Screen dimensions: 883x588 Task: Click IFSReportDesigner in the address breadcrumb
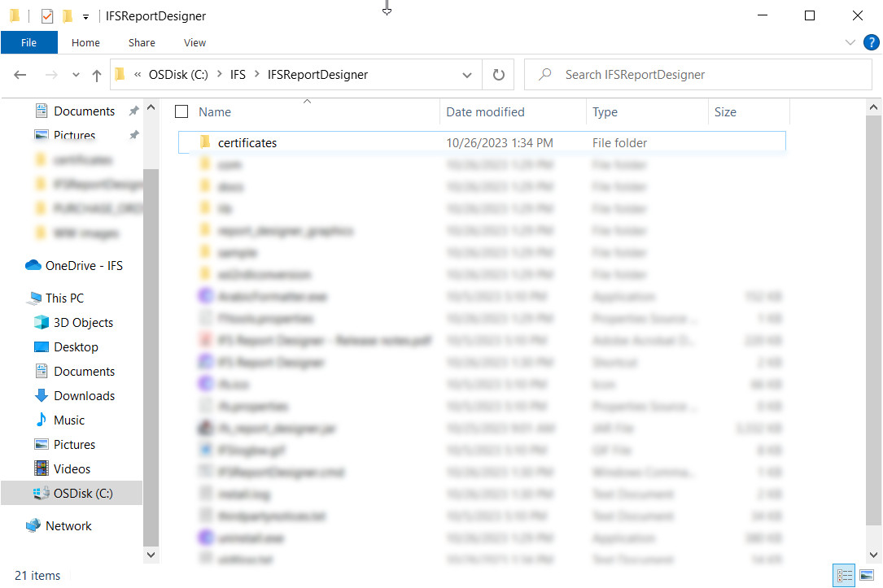[317, 75]
